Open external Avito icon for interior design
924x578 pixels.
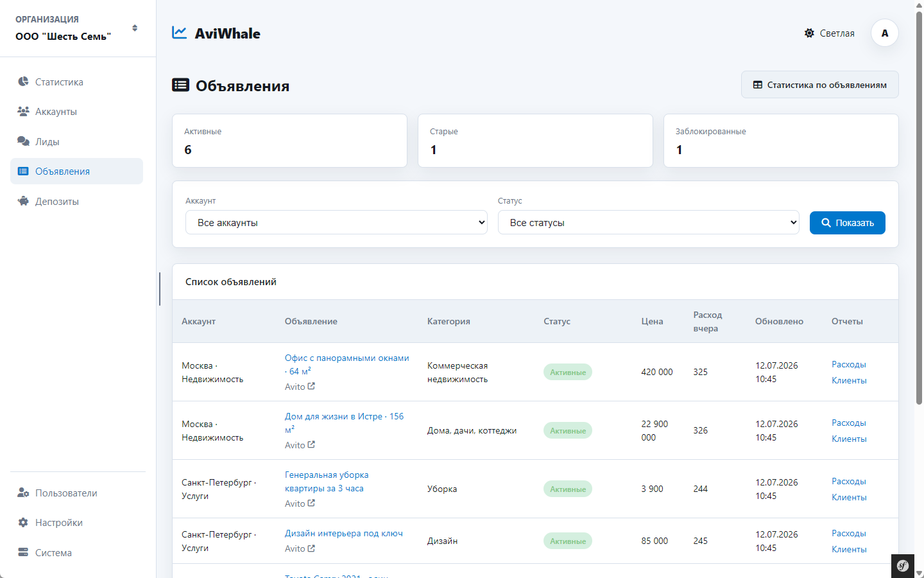pyautogui.click(x=311, y=548)
